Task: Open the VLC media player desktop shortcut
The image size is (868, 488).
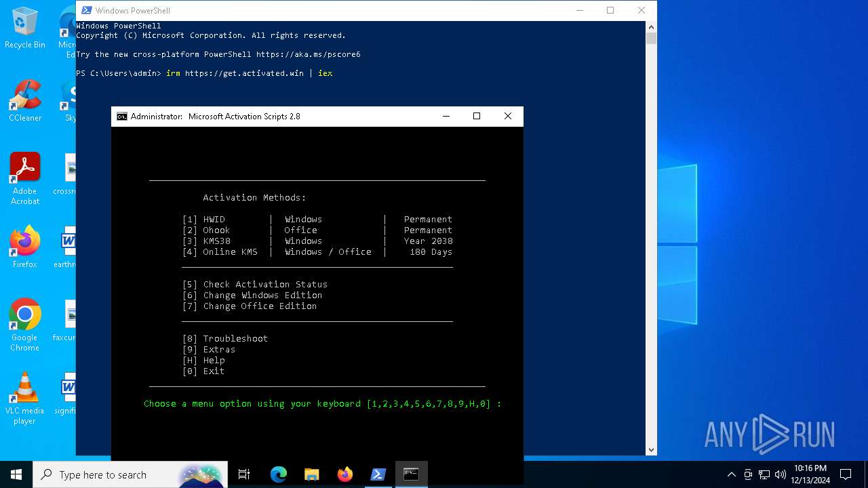Action: [x=25, y=399]
